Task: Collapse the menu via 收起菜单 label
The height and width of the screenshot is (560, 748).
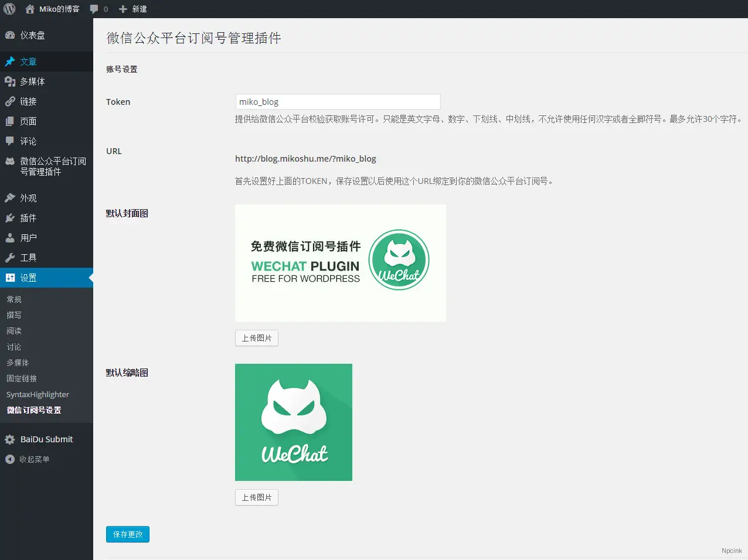Action: tap(35, 459)
